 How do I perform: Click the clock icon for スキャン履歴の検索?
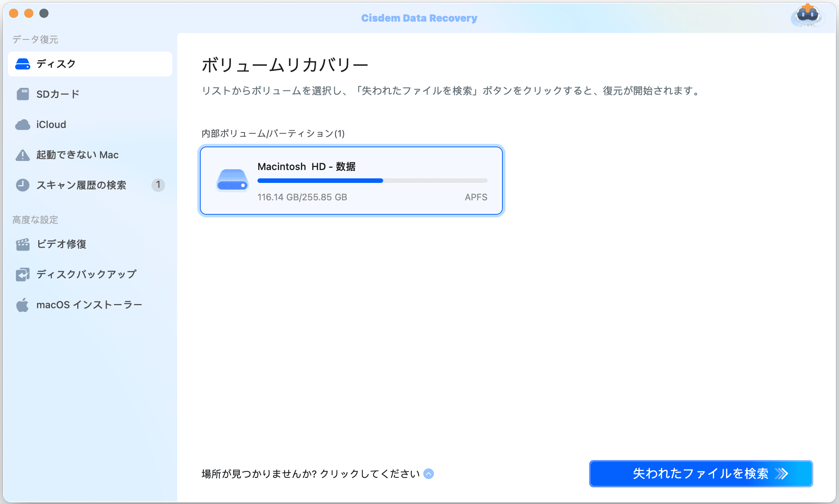click(x=23, y=185)
